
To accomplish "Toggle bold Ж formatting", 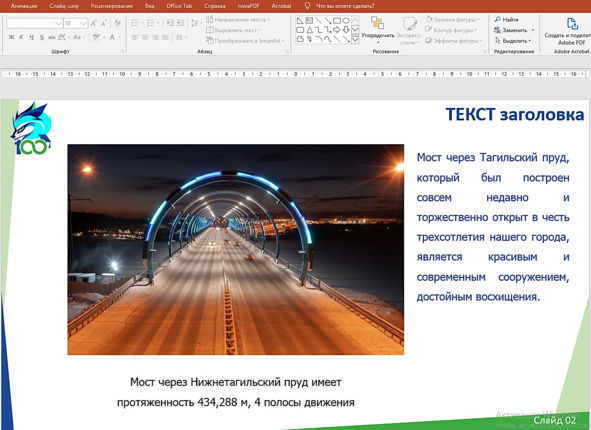I will click(x=11, y=37).
